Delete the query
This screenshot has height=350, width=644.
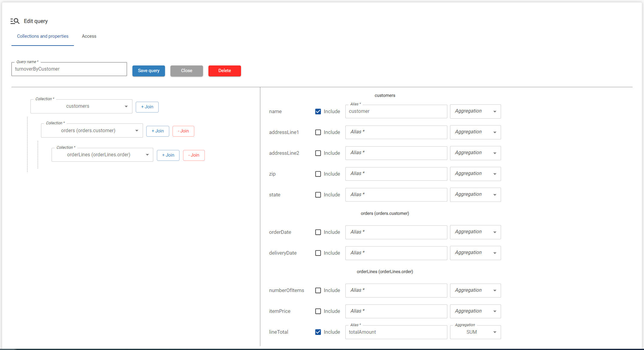coord(224,71)
